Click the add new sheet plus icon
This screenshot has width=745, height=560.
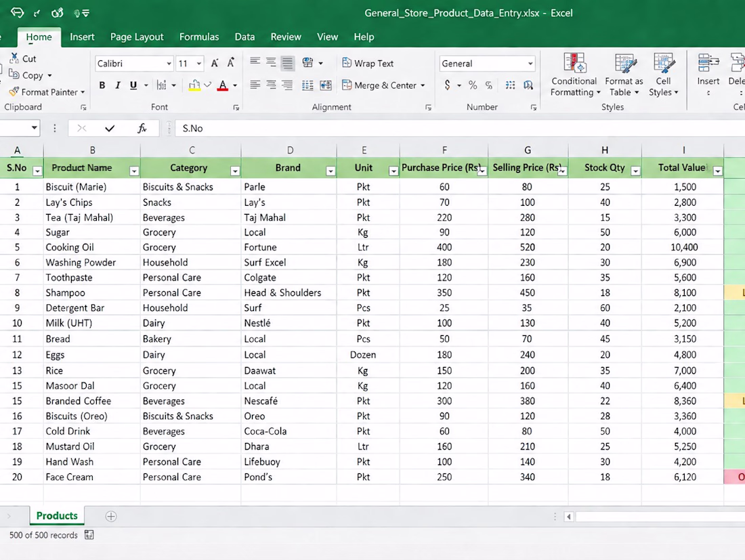click(x=110, y=516)
